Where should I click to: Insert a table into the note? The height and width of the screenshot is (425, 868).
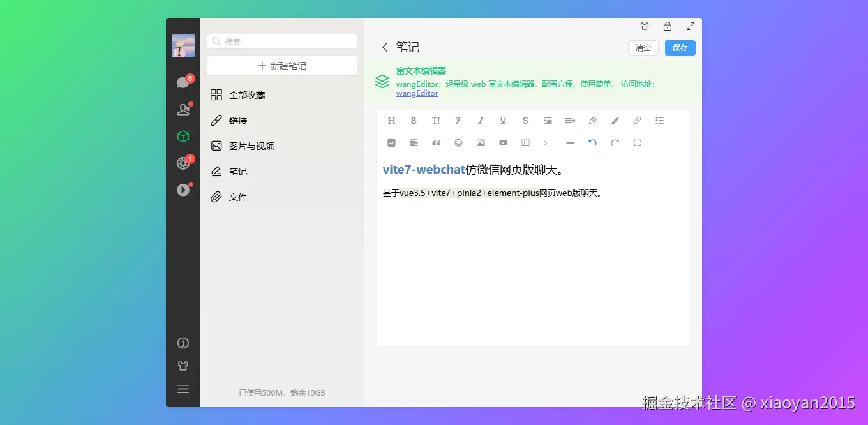point(525,143)
